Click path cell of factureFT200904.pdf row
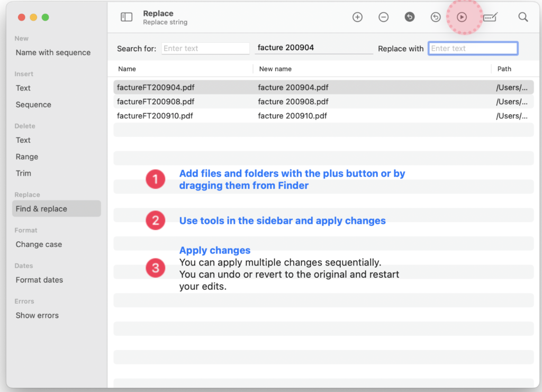 point(512,87)
